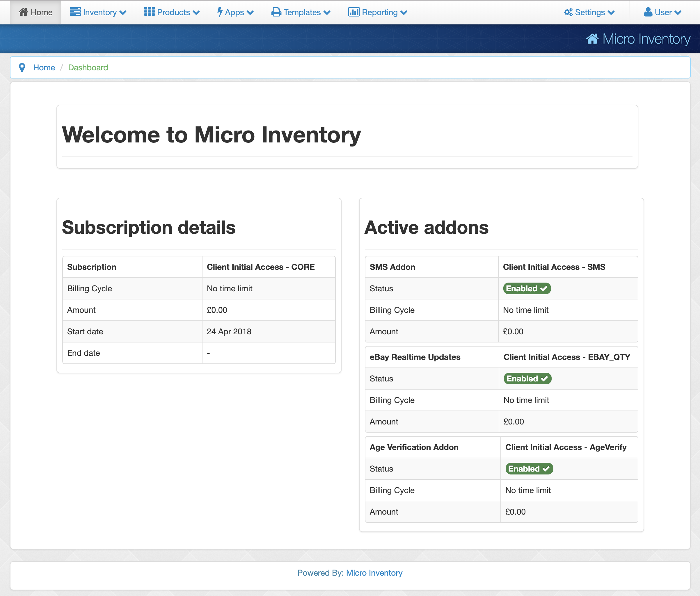Click the Age Verification Enabled checkmark
Image resolution: width=700 pixels, height=596 pixels.
point(546,469)
